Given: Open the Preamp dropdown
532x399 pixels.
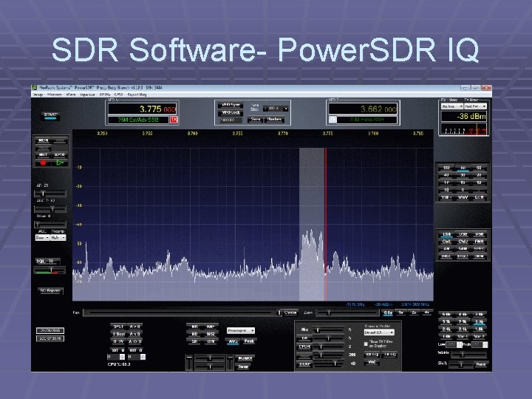Looking at the screenshot, I should tap(58, 238).
